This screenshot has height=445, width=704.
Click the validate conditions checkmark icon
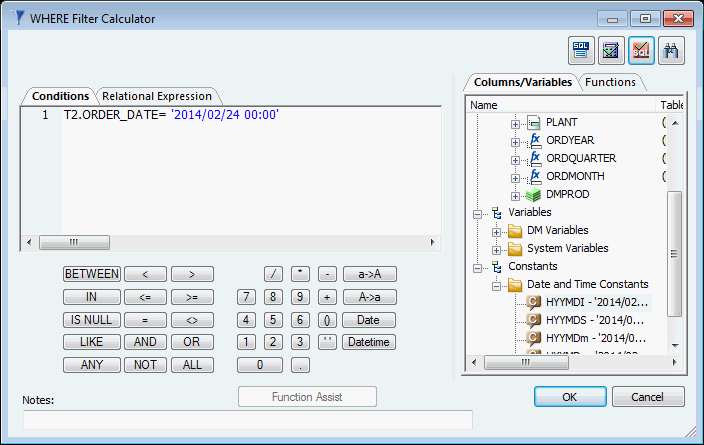tap(611, 50)
